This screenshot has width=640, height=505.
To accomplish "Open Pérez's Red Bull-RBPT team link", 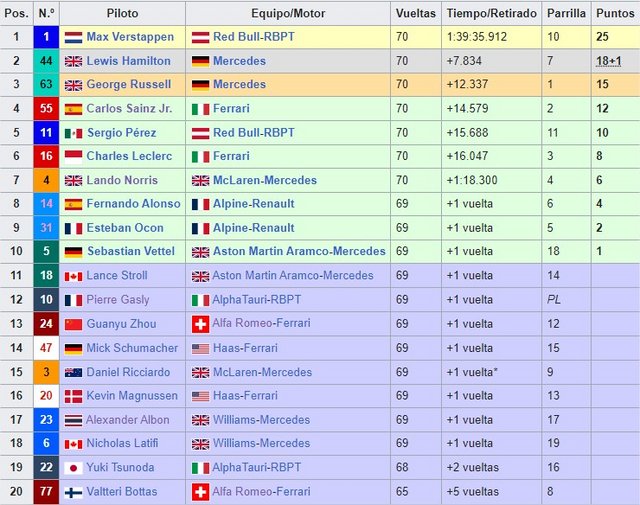I will click(x=253, y=133).
